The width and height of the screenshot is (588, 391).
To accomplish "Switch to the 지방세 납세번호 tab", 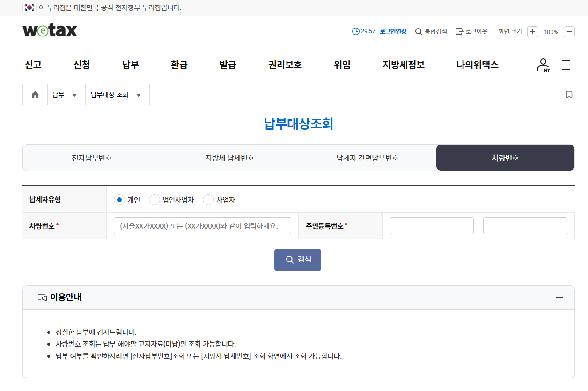I will coord(230,158).
